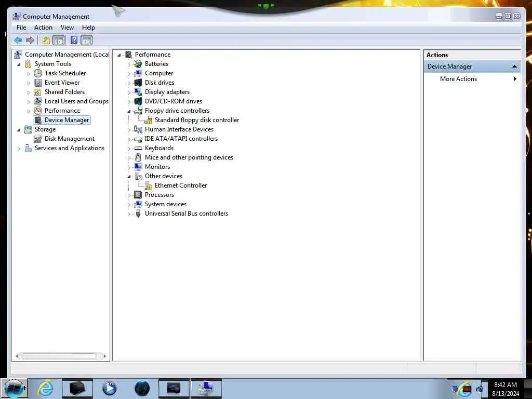Collapse the Storage node

[x=19, y=129]
